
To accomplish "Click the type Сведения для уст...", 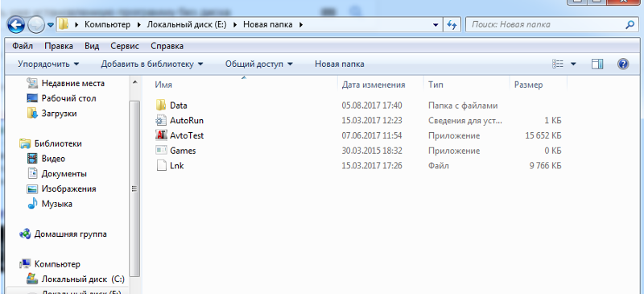I will coord(465,121).
